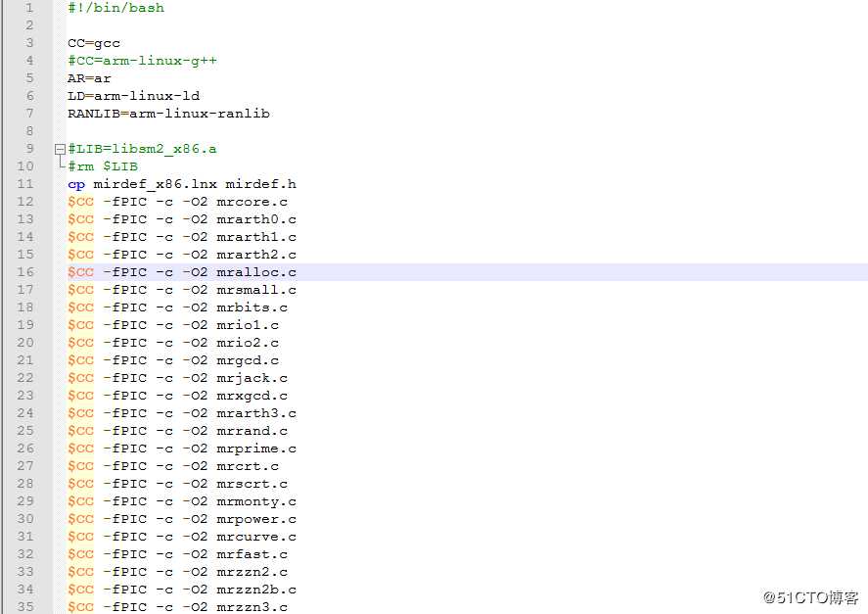Click the line compiling mrprime.c
The width and height of the screenshot is (868, 614).
click(182, 449)
